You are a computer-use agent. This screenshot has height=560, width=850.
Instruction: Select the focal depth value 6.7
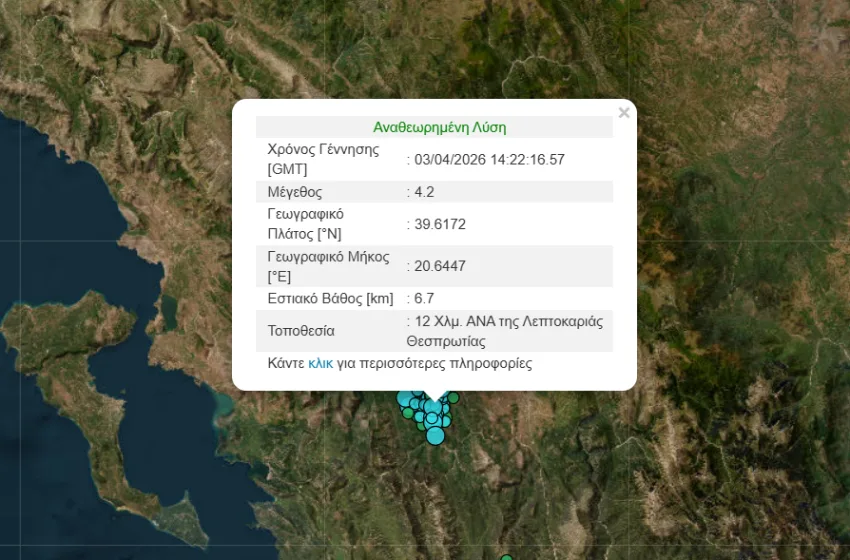pos(424,298)
